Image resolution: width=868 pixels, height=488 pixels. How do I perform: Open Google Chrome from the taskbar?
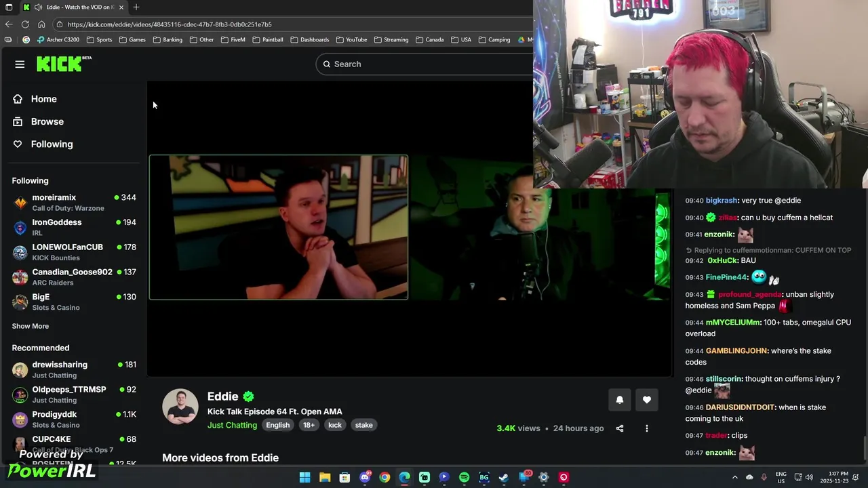[384, 477]
